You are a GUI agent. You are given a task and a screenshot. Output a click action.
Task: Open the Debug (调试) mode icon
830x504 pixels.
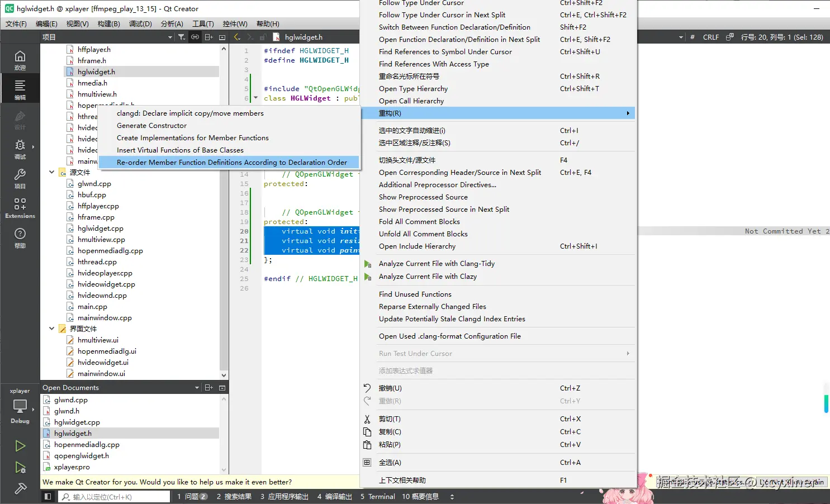tap(20, 148)
